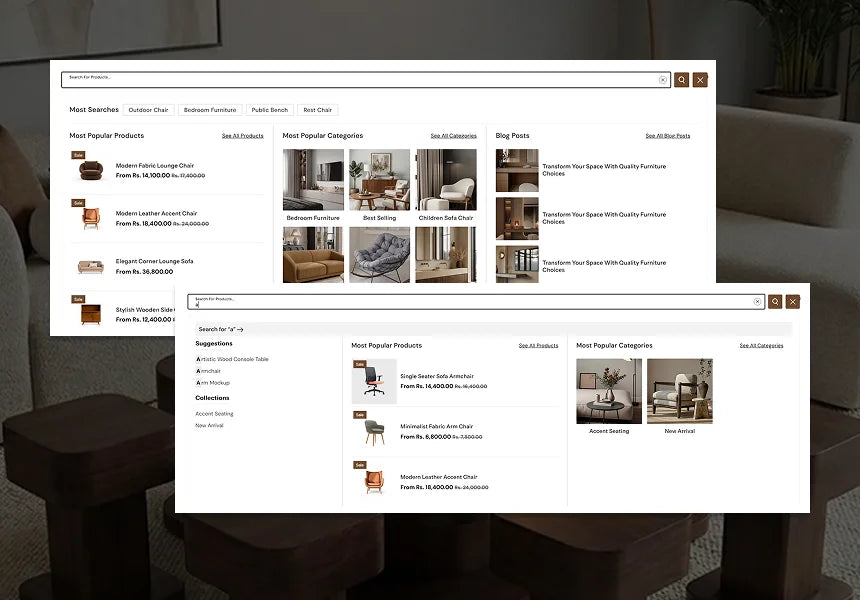Close the top search panel with X button
Screen dimensions: 860x600
(x=700, y=80)
